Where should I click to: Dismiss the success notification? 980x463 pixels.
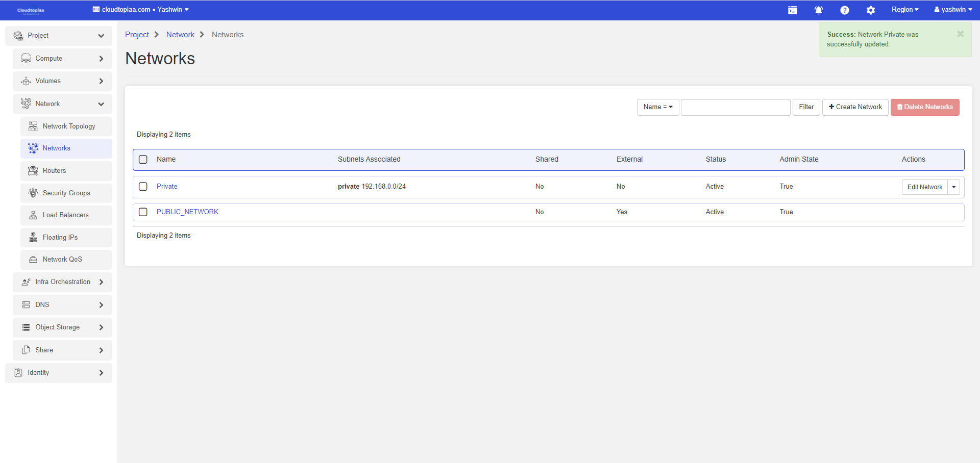pyautogui.click(x=960, y=34)
